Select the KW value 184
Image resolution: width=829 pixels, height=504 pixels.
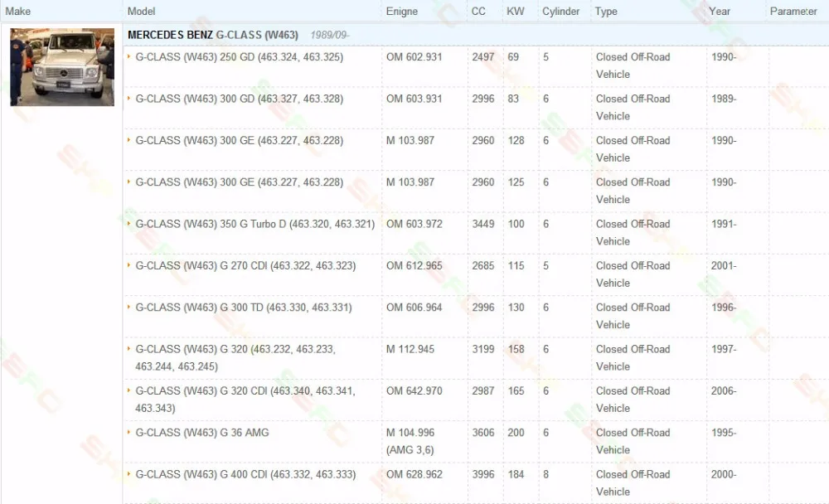click(x=516, y=474)
